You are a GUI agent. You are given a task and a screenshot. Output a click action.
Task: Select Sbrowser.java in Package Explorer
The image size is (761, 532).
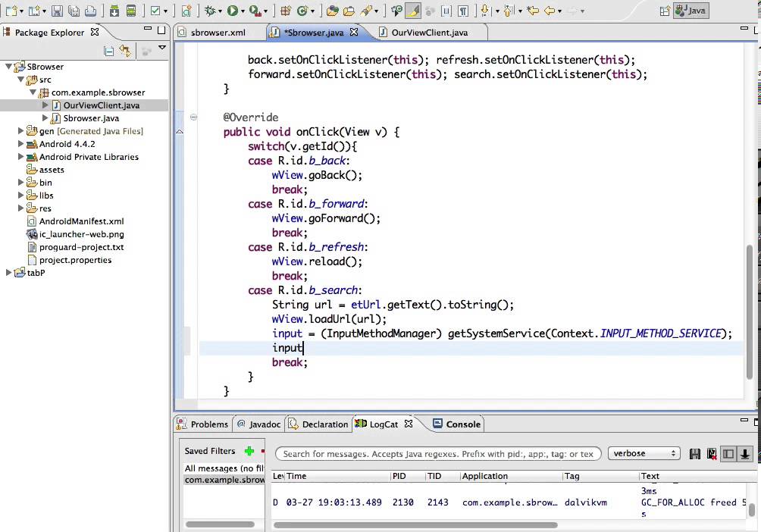tap(91, 118)
